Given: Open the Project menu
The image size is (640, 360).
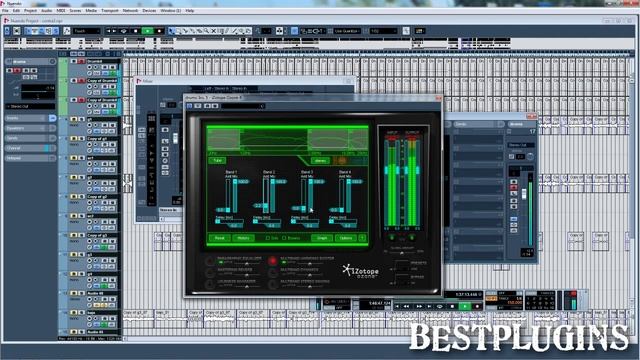Looking at the screenshot, I should 31,11.
